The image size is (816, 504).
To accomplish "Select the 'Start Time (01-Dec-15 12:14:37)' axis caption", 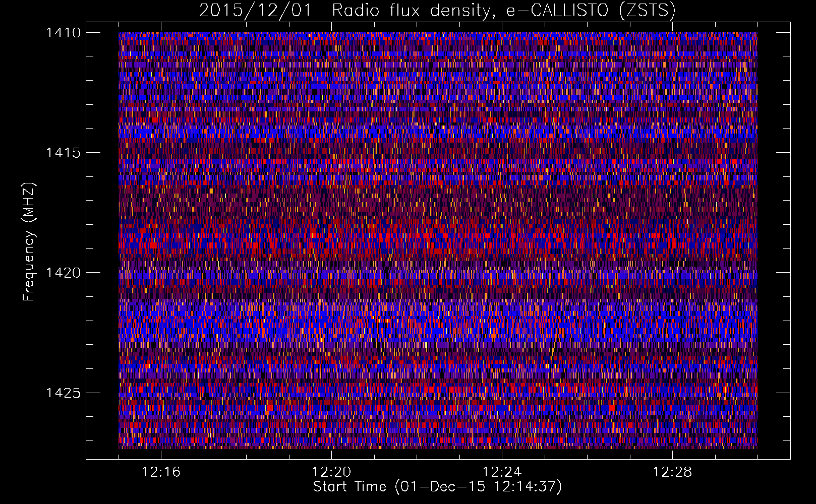I will pyautogui.click(x=437, y=487).
